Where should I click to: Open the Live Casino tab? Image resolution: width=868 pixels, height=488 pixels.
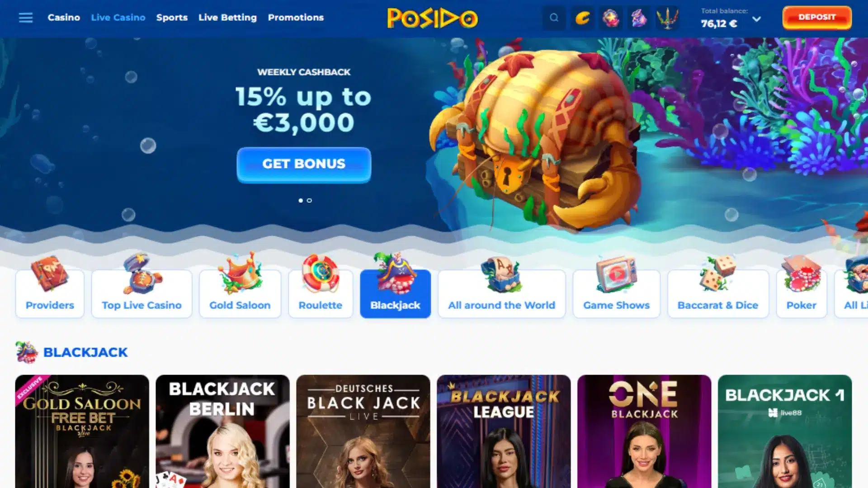[x=118, y=18]
